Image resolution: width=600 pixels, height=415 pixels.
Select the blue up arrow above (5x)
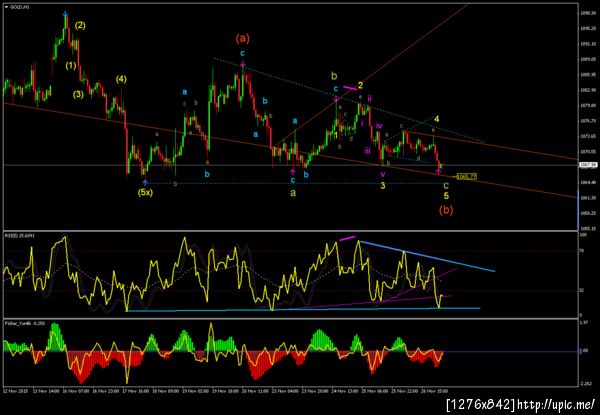click(145, 182)
